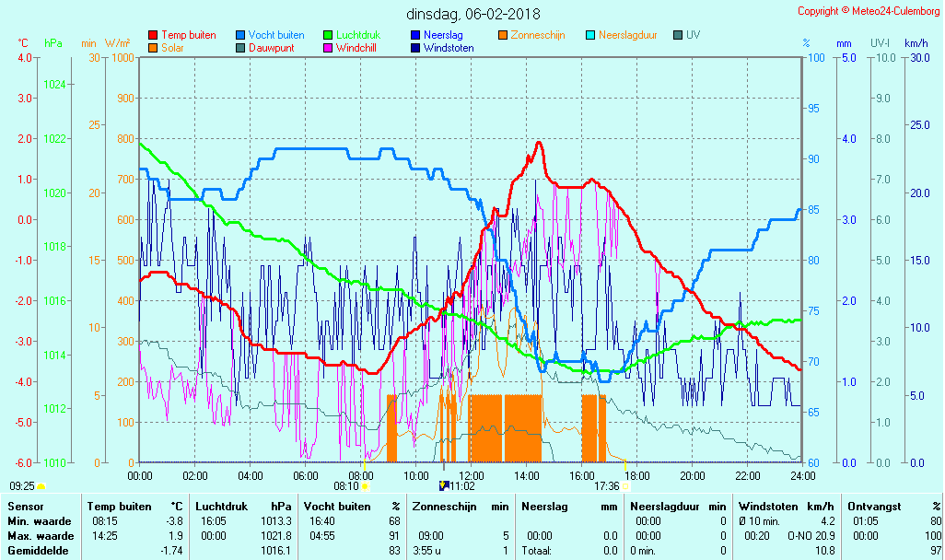Select the orange Solar legend square
945x560 pixels.
(153, 48)
